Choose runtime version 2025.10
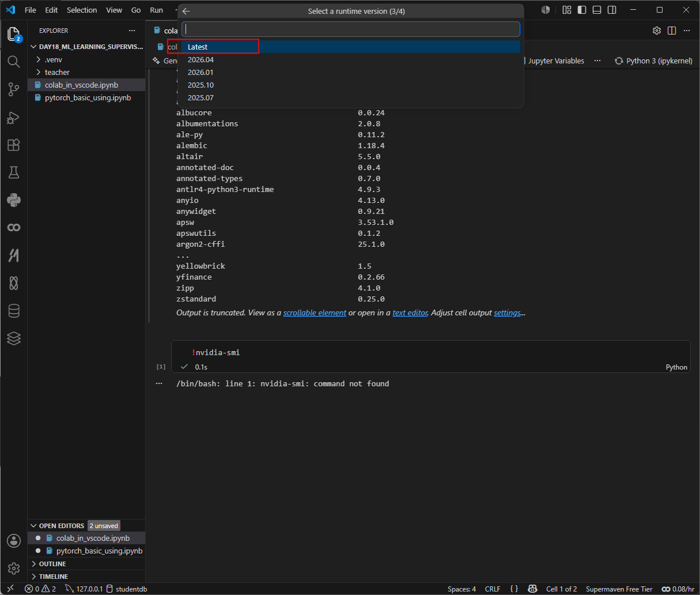 tap(351, 85)
